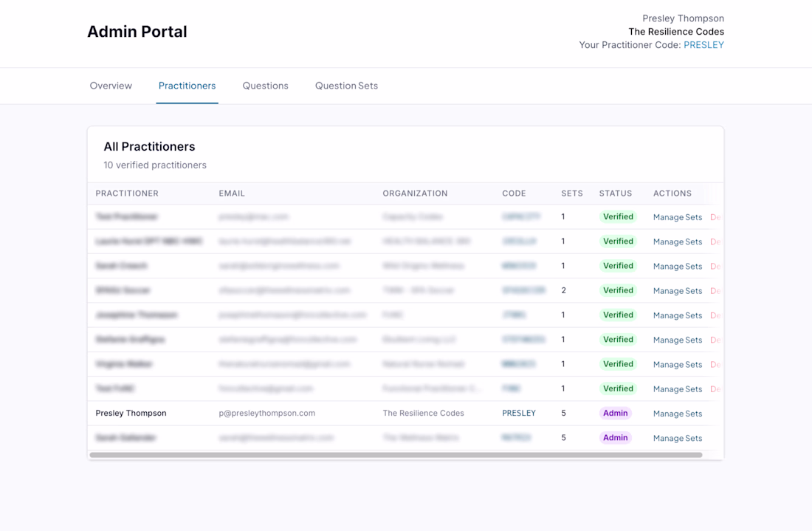
Task: Open the Overview tab
Action: [111, 86]
